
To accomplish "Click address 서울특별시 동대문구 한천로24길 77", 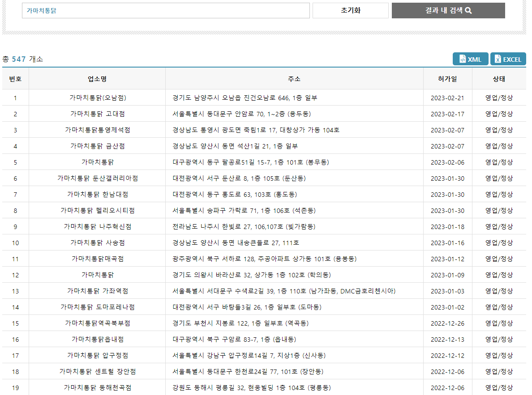I will pos(248,372).
